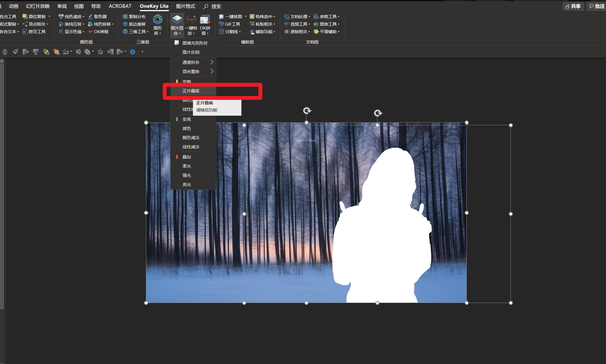Open the 图形库 shape library

point(157,25)
